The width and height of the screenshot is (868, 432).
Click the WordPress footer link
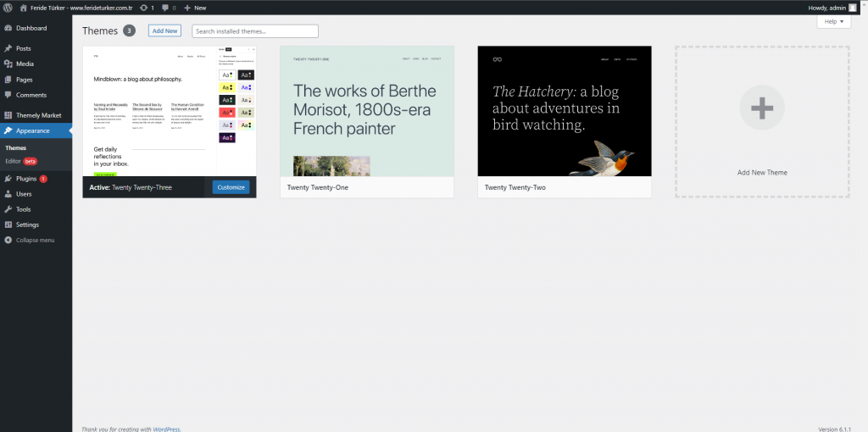(166, 429)
